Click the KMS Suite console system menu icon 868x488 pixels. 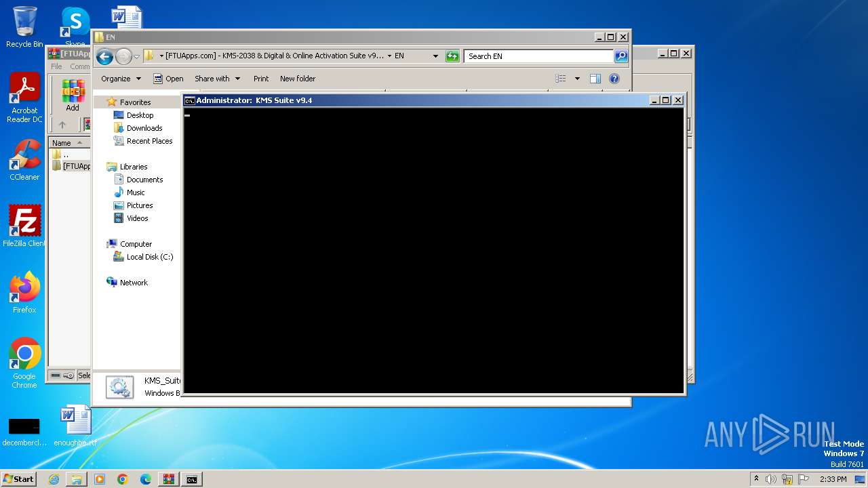click(190, 100)
